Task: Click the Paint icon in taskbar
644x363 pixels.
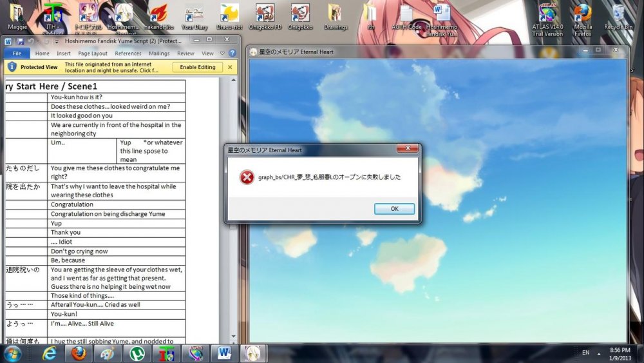Action: coord(107,353)
